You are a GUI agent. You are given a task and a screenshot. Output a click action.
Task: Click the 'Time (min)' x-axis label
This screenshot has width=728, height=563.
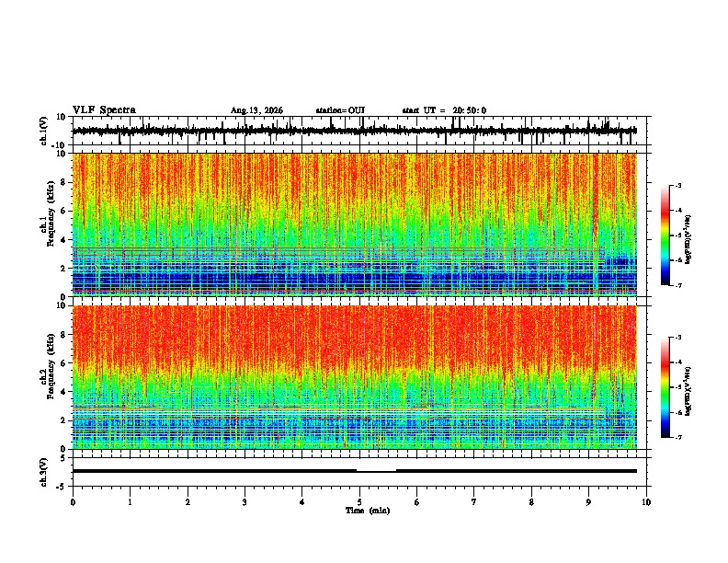[x=368, y=511]
